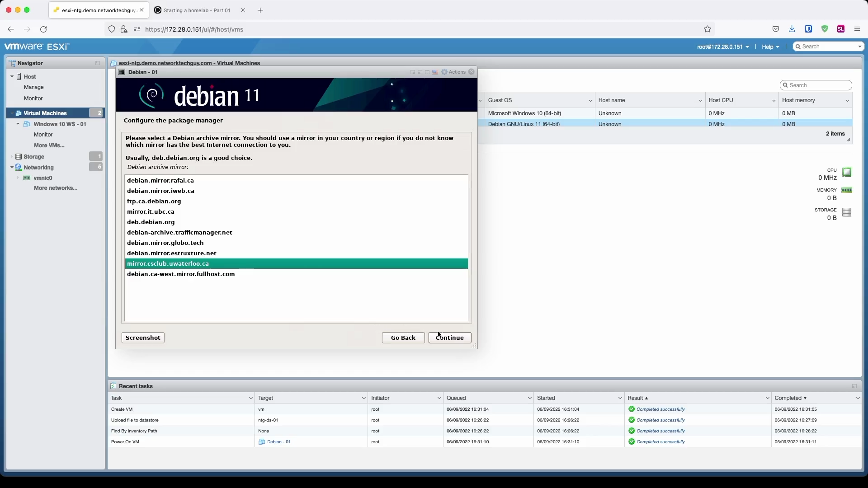
Task: Switch to the Starting a homelab - Part 01 tab
Action: coord(197,10)
